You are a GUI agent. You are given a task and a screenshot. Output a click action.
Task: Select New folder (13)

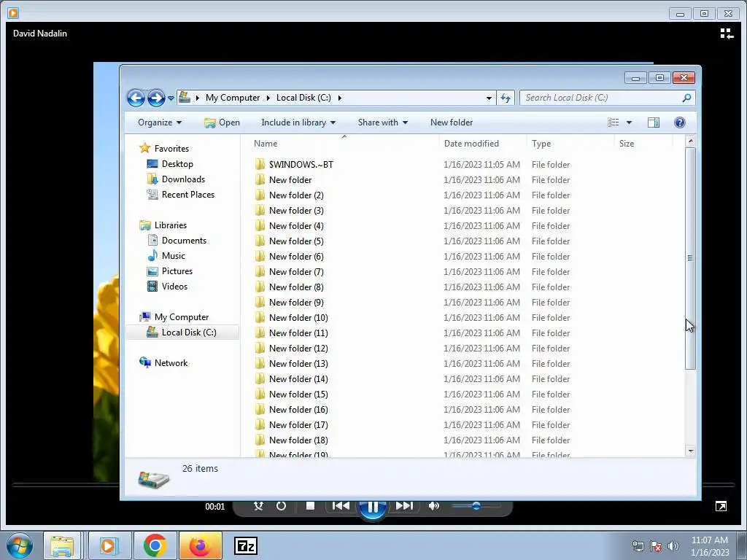pyautogui.click(x=298, y=364)
